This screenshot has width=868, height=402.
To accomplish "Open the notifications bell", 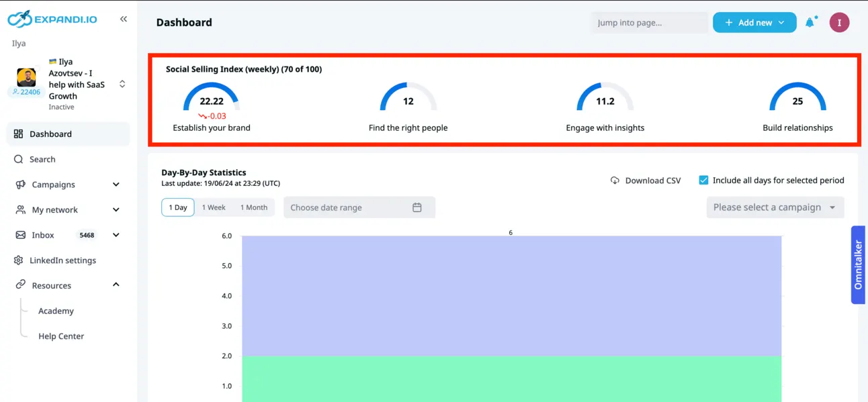I will pyautogui.click(x=810, y=22).
